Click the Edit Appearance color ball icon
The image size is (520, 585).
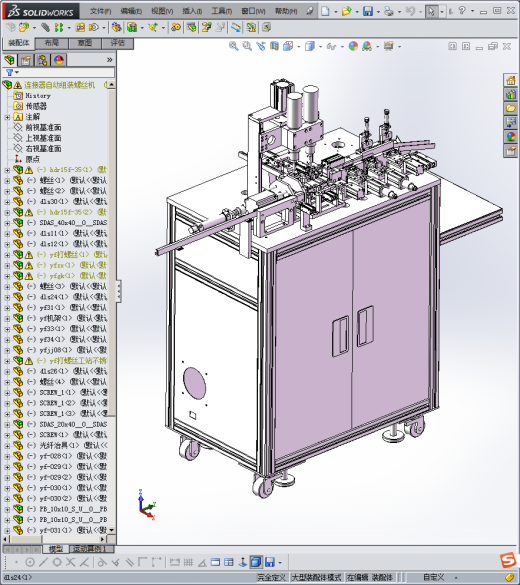tap(353, 46)
